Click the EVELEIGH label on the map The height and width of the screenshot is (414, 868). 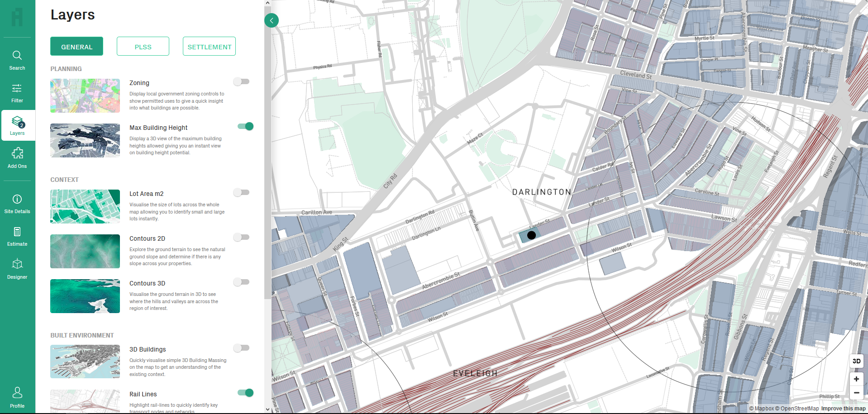click(475, 373)
